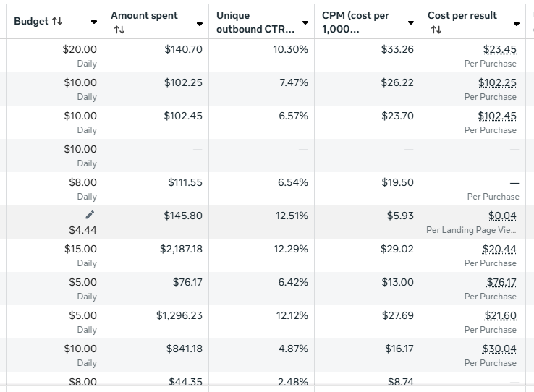This screenshot has width=534, height=392.
Task: Select the $2,187.18 amount spent cell
Action: tap(181, 249)
